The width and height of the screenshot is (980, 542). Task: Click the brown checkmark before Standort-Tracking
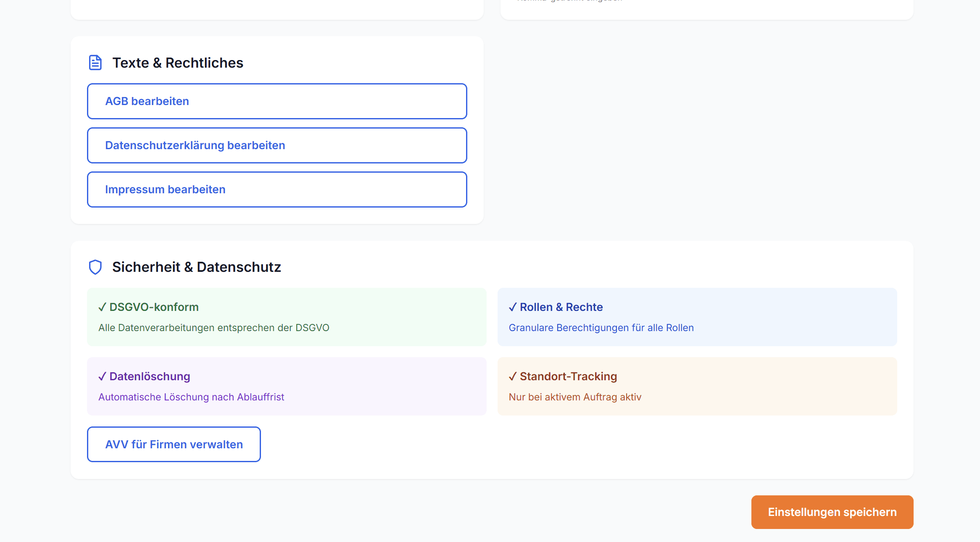click(512, 376)
